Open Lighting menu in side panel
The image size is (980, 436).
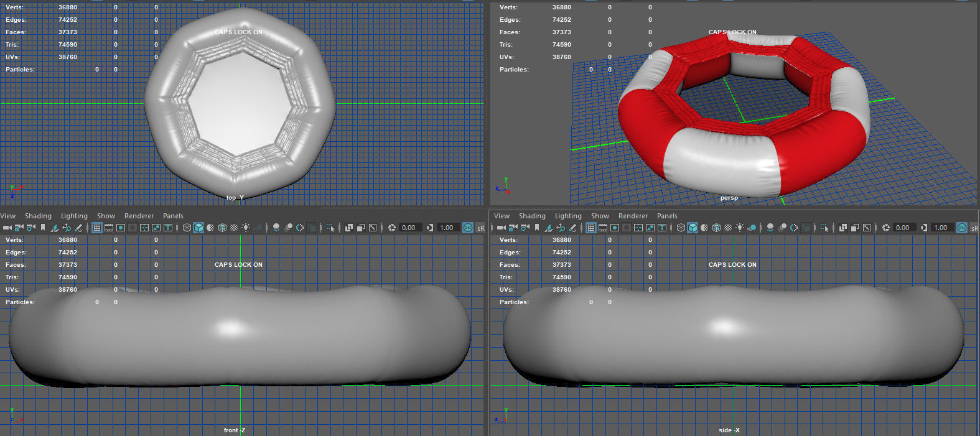568,216
